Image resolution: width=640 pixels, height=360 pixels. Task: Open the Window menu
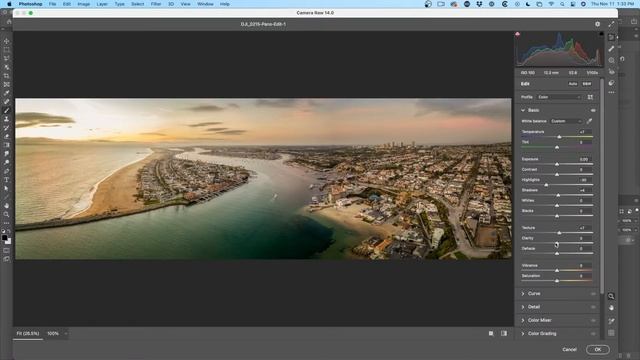[x=205, y=4]
